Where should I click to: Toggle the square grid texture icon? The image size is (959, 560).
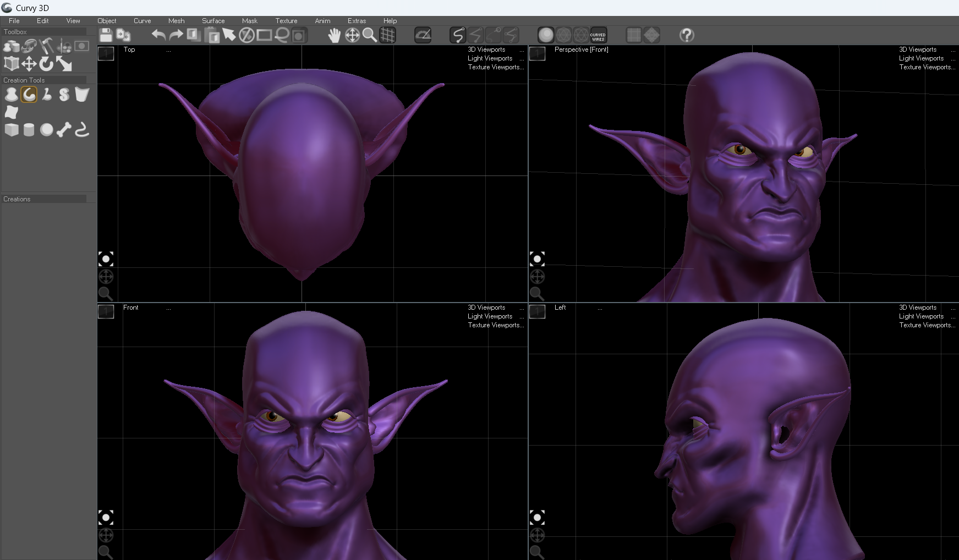click(x=634, y=35)
